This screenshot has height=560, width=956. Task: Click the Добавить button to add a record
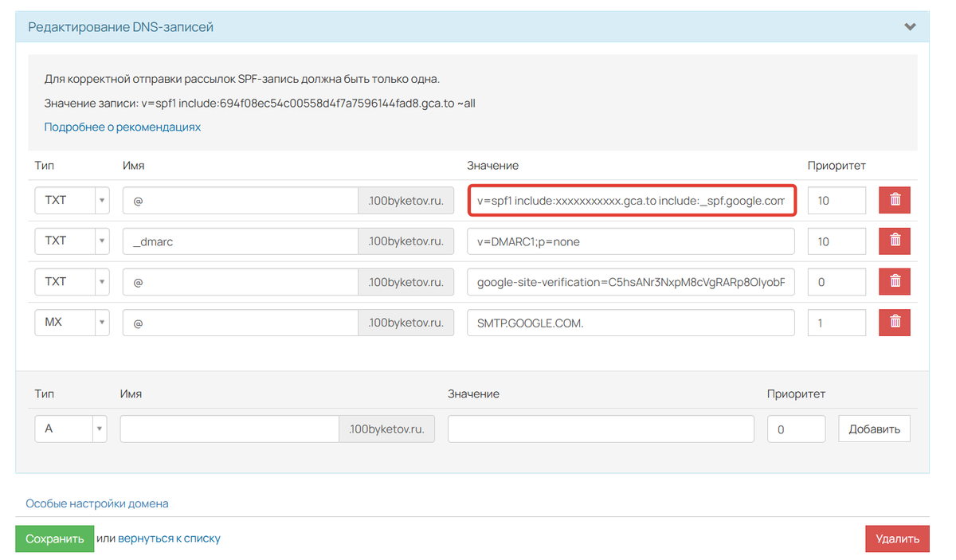[x=874, y=429]
